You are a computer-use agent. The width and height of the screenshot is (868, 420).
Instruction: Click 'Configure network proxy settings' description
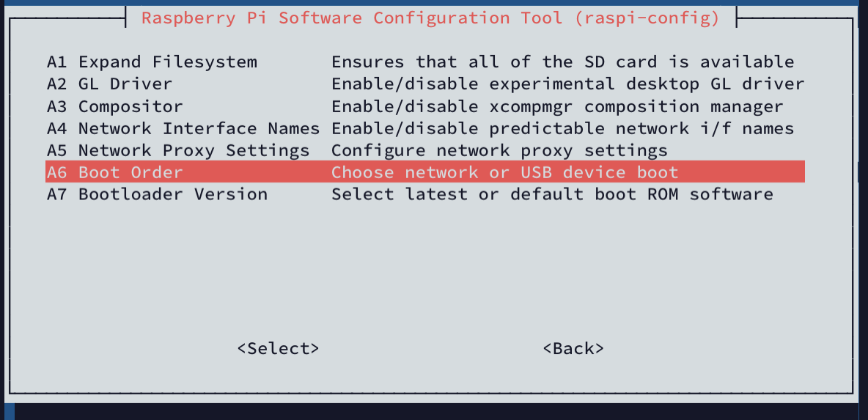click(499, 150)
